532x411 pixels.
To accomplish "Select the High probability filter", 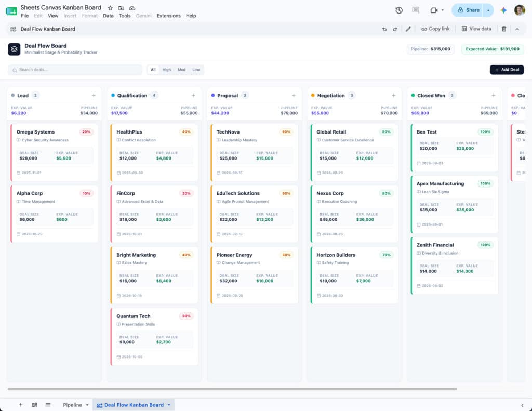I will pyautogui.click(x=167, y=70).
